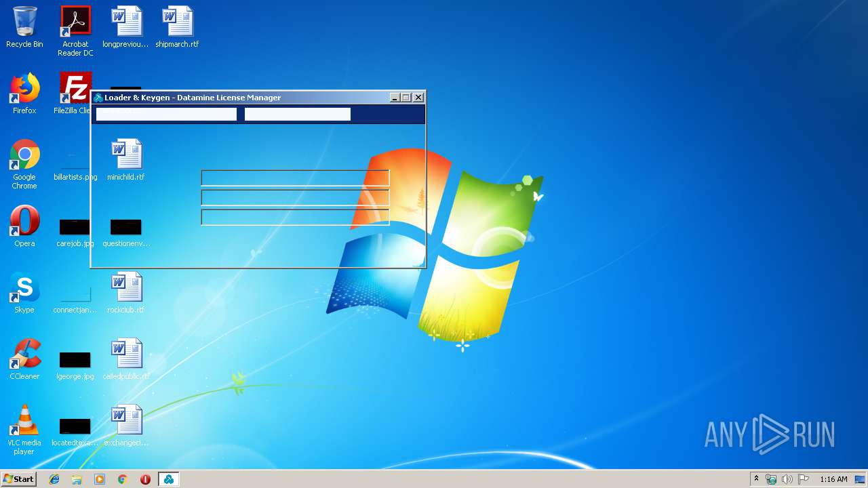Open Internet Explorer from the taskbar
The width and height of the screenshot is (868, 488).
(x=54, y=479)
